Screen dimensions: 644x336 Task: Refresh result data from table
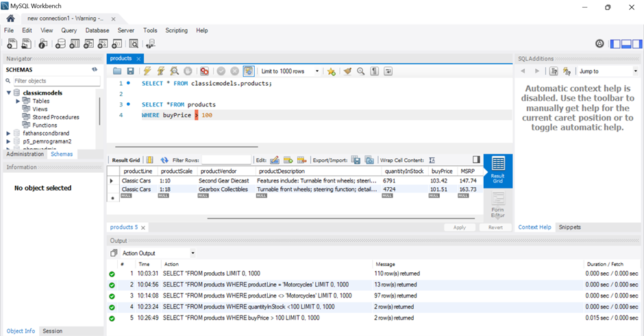click(x=164, y=160)
